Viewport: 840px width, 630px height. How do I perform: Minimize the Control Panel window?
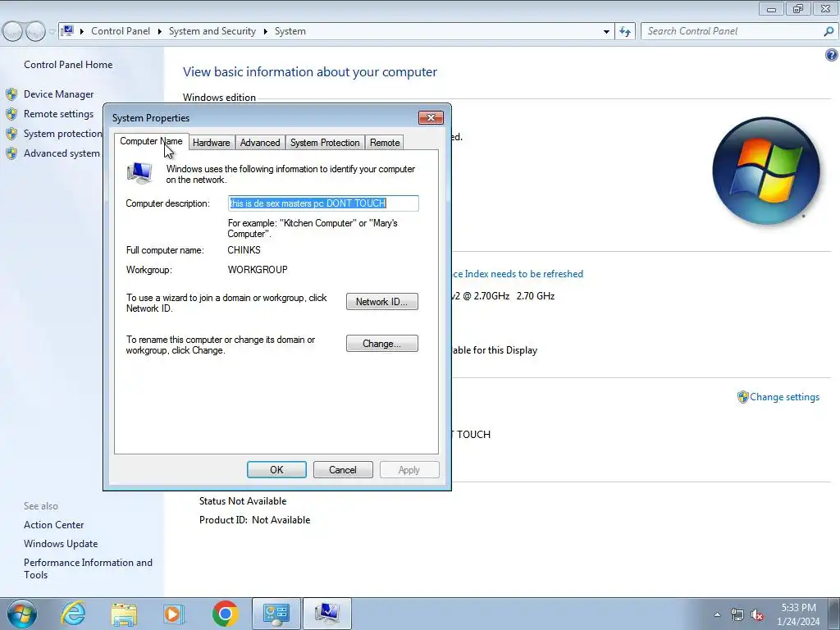click(771, 9)
